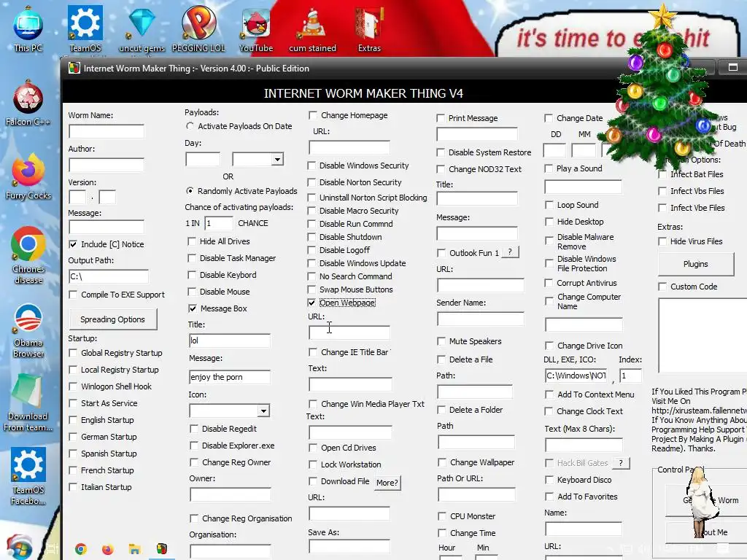Screen dimensions: 747x560
Task: Uncheck Open Webpage checkbox
Action: click(x=311, y=303)
